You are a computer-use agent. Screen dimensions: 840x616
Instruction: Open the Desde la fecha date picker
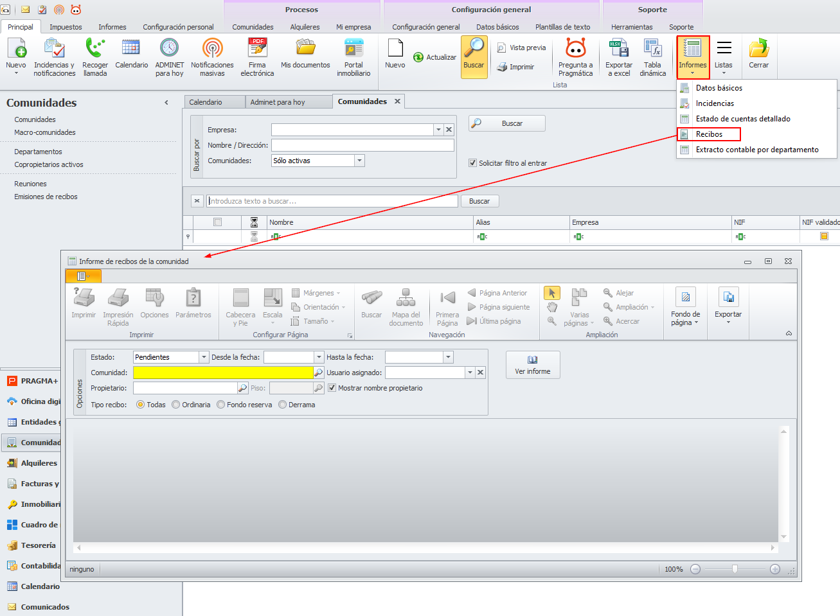tap(319, 357)
